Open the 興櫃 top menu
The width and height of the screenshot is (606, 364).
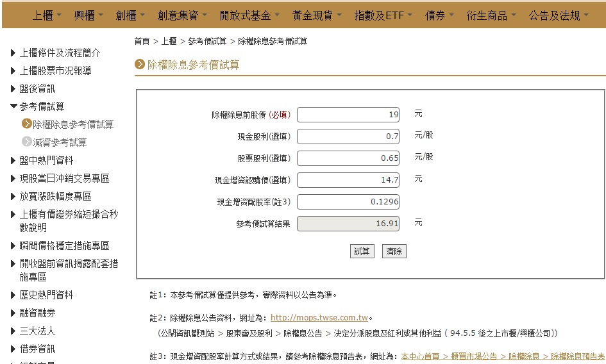pyautogui.click(x=88, y=15)
